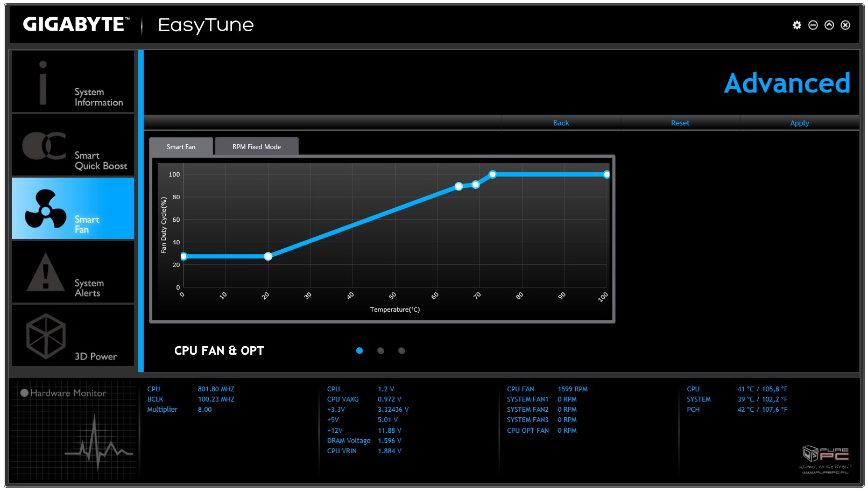Minimize the EasyTune window
This screenshot has width=868, height=492.
tap(813, 25)
